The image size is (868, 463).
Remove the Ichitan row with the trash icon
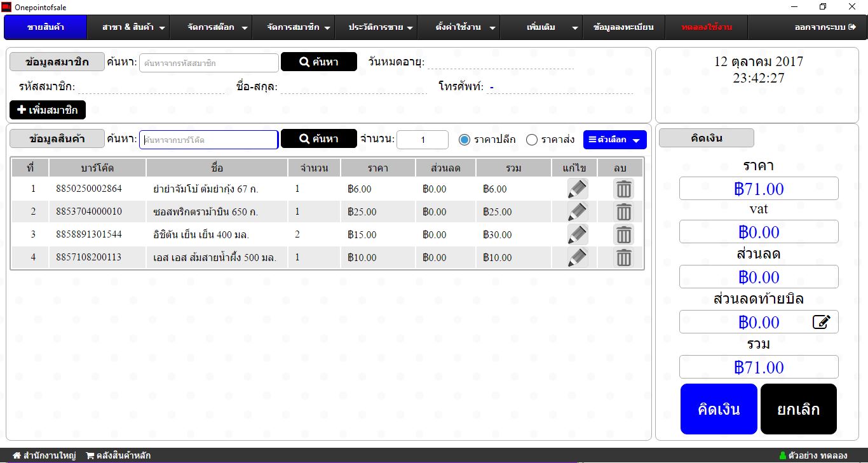(623, 234)
